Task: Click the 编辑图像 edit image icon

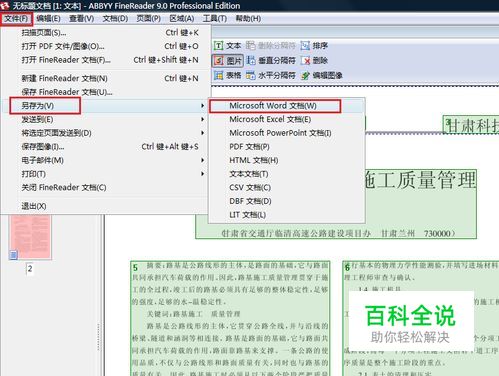Action: (x=305, y=75)
